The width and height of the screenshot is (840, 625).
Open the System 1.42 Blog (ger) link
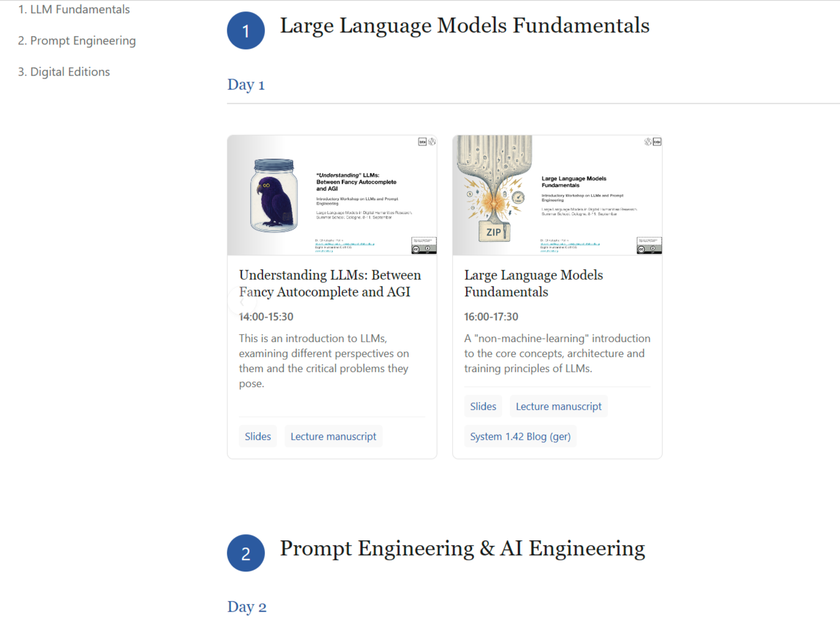[520, 436]
